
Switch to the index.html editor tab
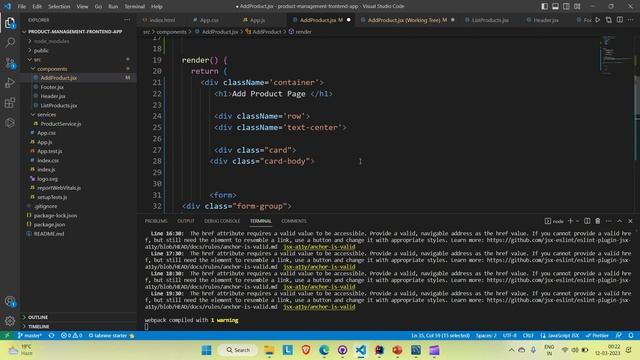(x=162, y=20)
